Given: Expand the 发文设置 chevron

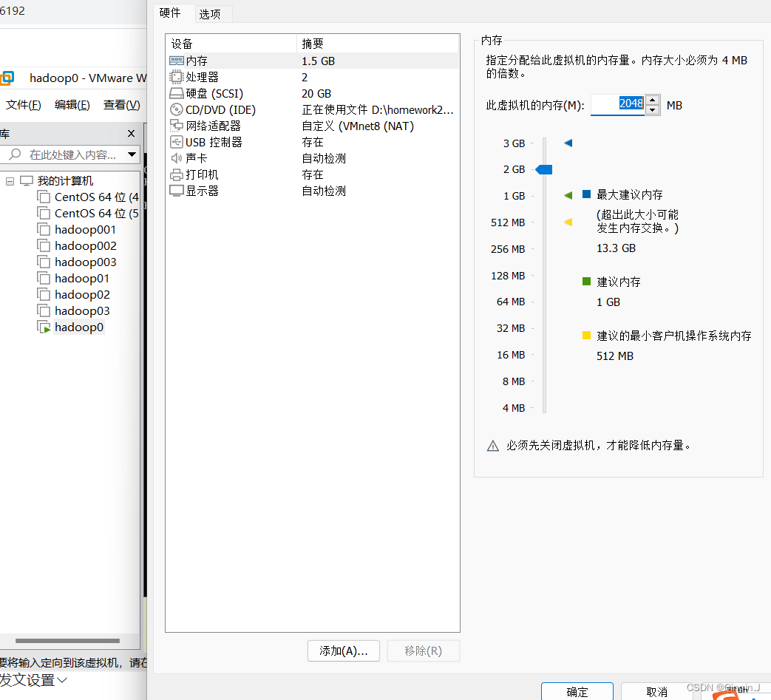Looking at the screenshot, I should (62, 680).
